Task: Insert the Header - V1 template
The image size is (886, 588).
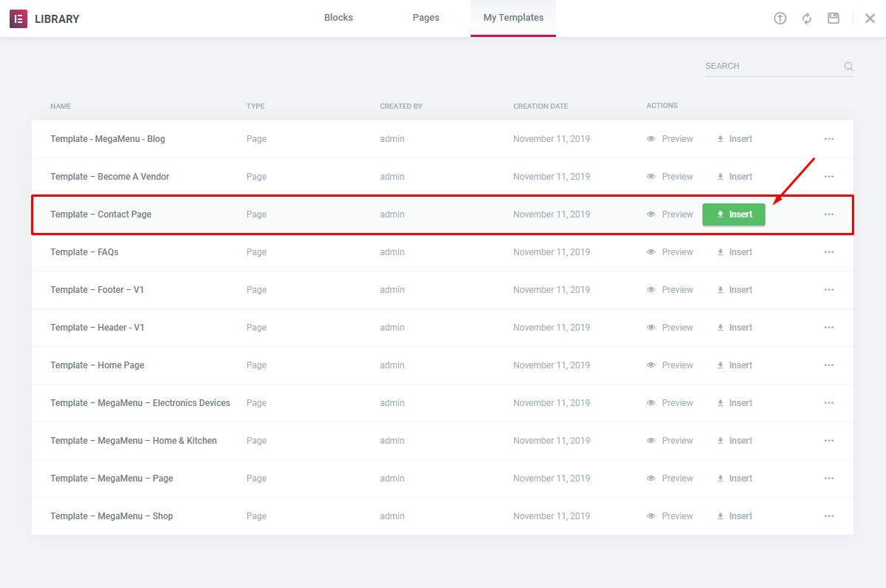Action: click(734, 328)
